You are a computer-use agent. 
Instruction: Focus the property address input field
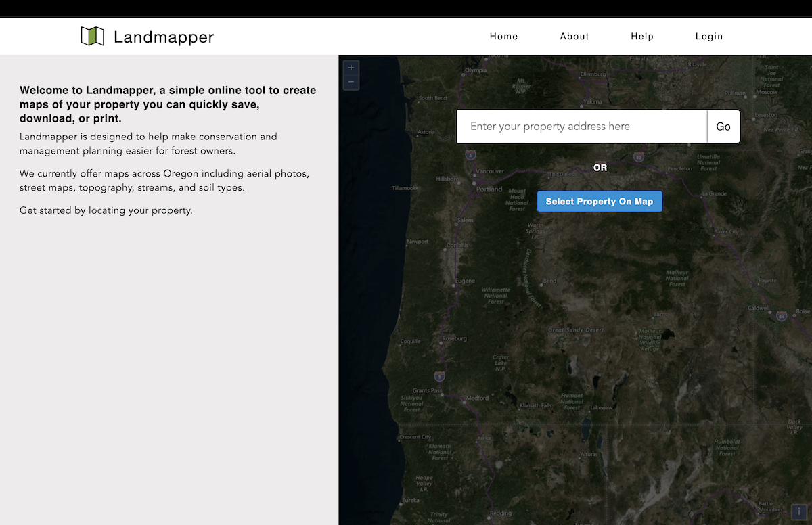[x=582, y=127]
